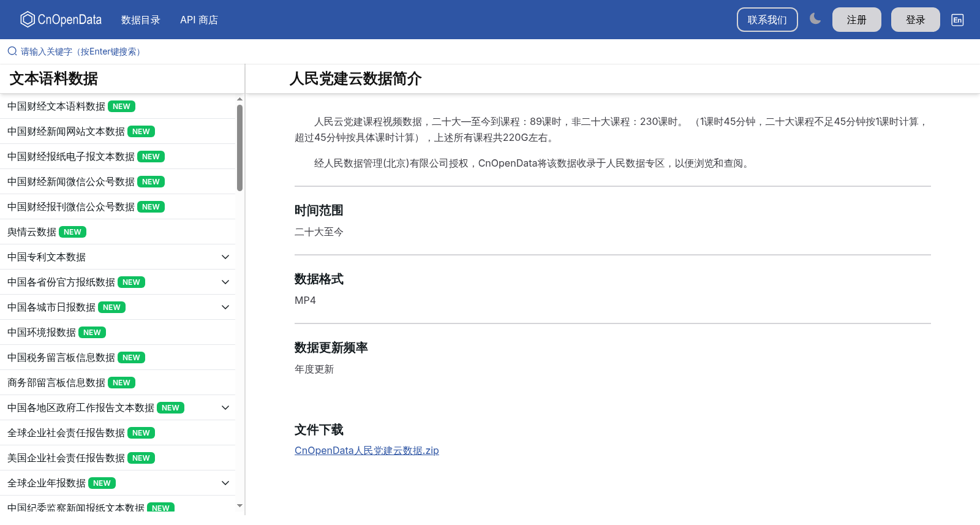
Task: Expand 全球企业年报数据 chevron
Action: pyautogui.click(x=225, y=483)
